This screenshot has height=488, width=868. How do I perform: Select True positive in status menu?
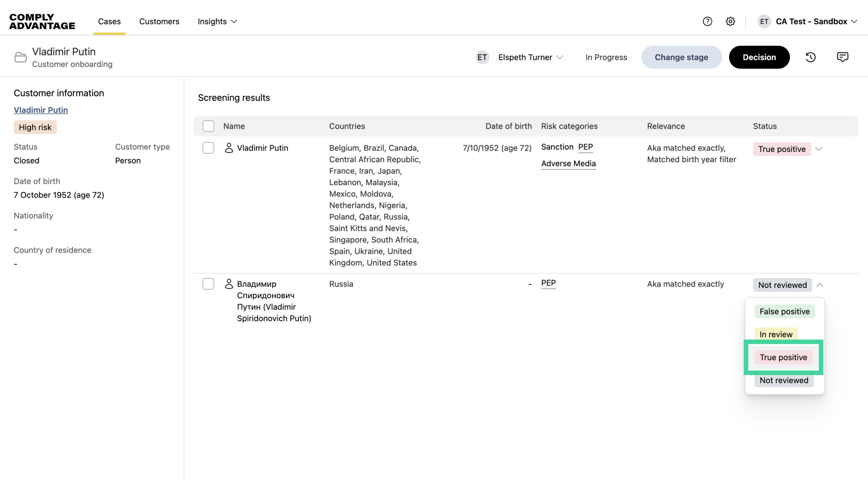[783, 357]
